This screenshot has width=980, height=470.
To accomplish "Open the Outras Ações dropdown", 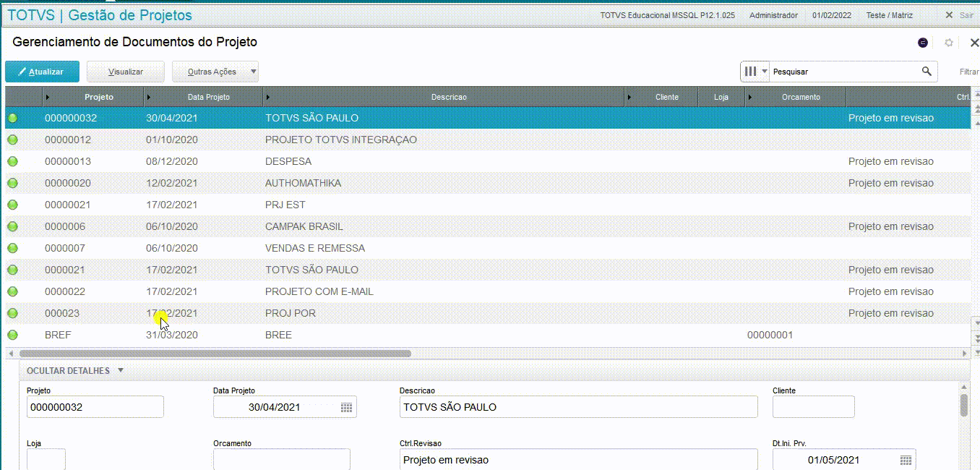I will (x=215, y=72).
